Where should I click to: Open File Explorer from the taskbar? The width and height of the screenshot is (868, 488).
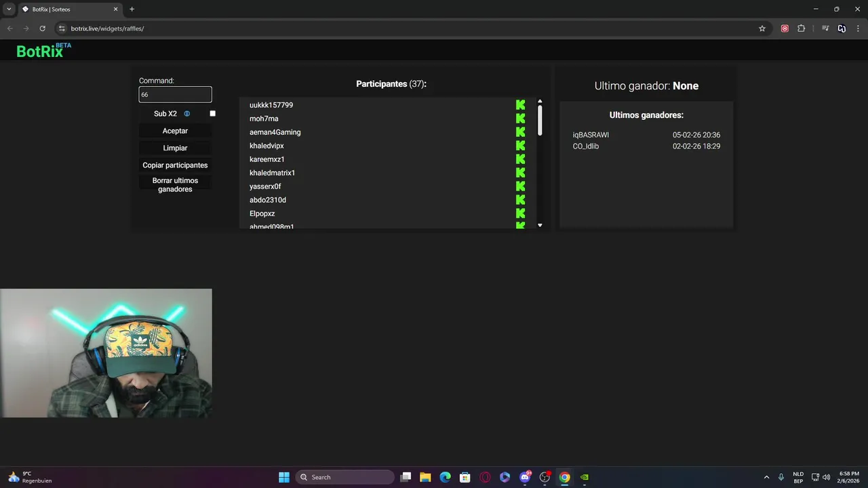click(x=425, y=477)
